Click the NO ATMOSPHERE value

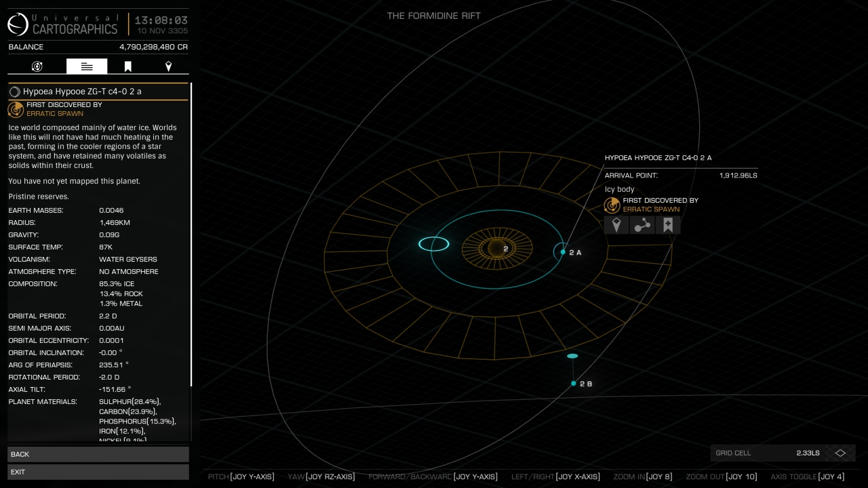[x=129, y=271]
